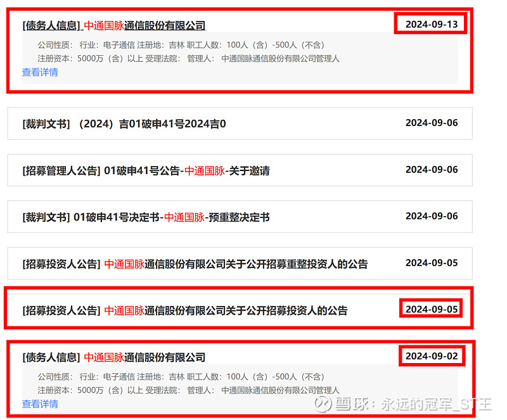Open 关于公开招募投资人的公告 entry
Screen dimensions: 507x420
pos(185,310)
